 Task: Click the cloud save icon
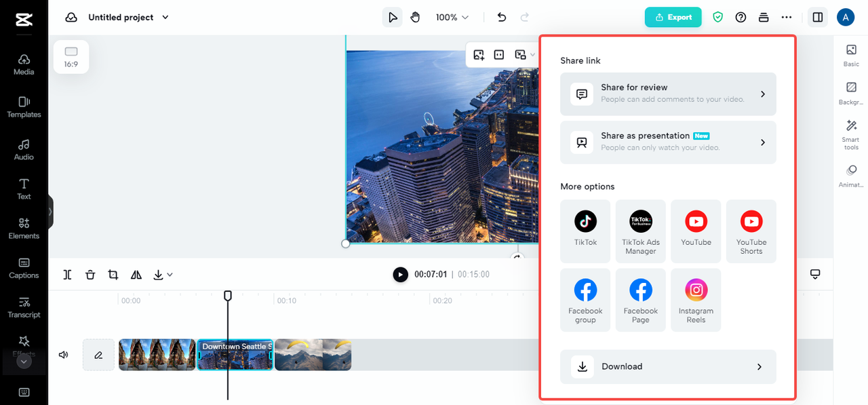coord(71,17)
